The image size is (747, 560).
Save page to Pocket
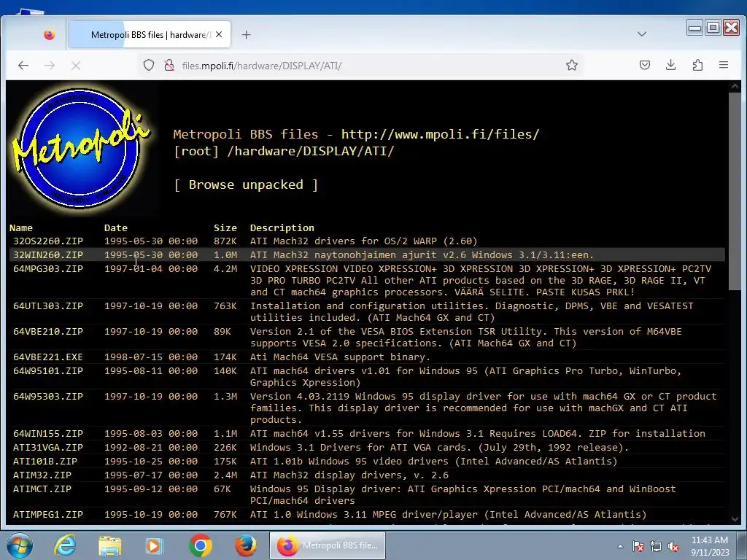[645, 65]
